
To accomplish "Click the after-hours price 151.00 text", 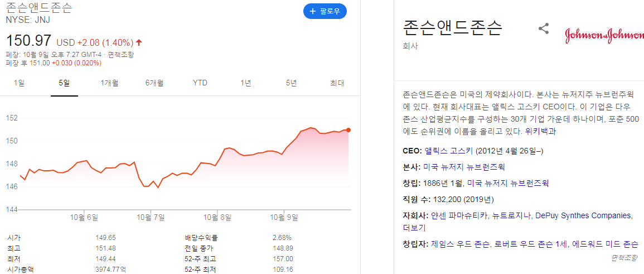I will pos(38,63).
